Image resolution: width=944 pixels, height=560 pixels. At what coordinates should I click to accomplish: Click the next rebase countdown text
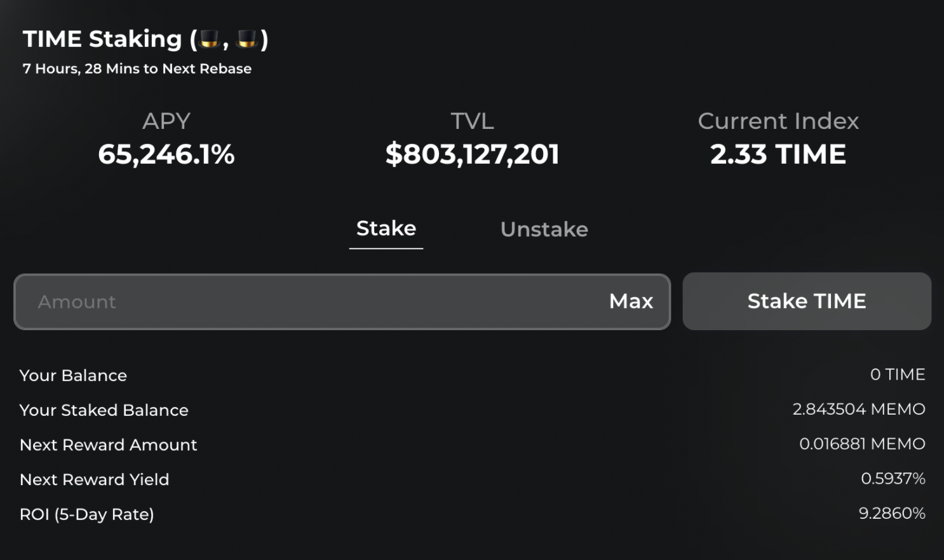137,69
